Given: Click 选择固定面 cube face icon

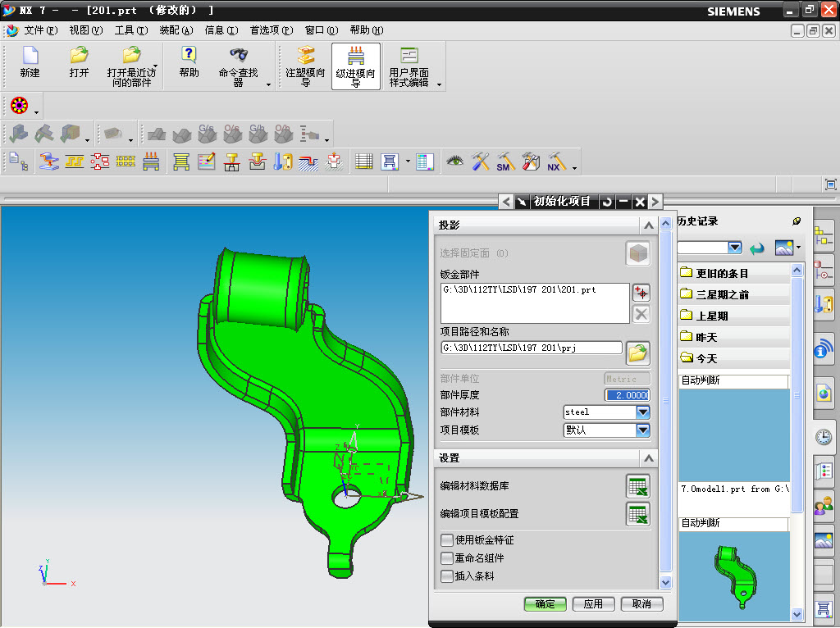Looking at the screenshot, I should (638, 253).
